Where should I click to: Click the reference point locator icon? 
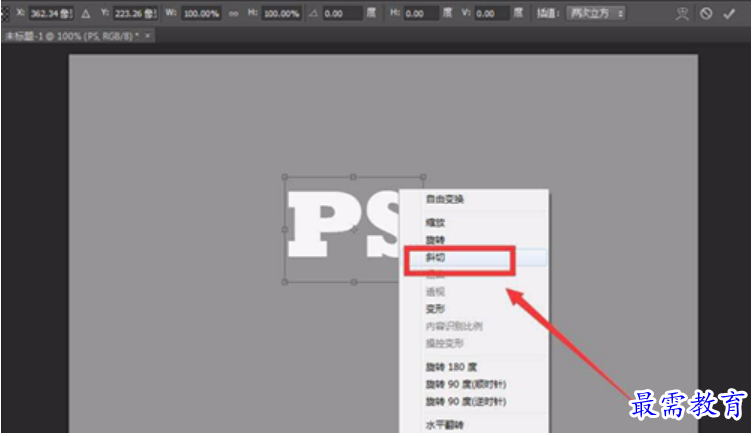5,13
